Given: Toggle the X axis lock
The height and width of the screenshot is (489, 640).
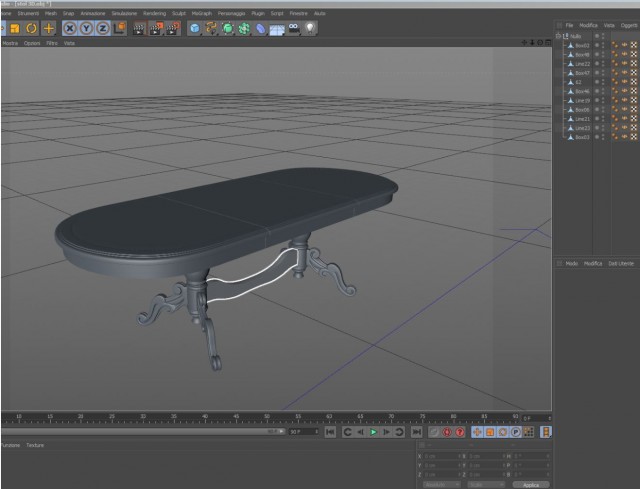Looking at the screenshot, I should click(x=70, y=28).
